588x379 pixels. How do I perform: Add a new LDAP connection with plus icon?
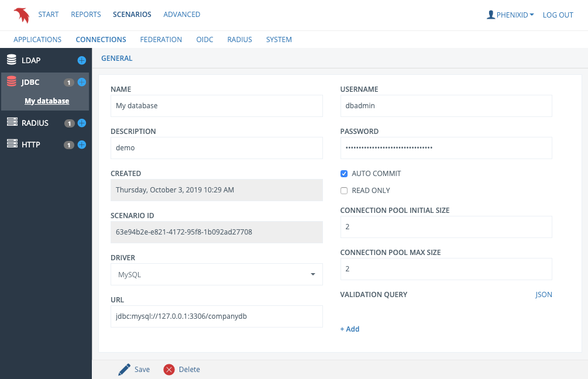tap(81, 60)
